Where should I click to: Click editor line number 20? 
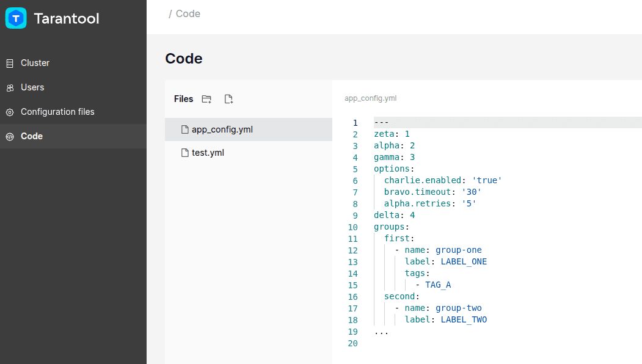click(353, 343)
